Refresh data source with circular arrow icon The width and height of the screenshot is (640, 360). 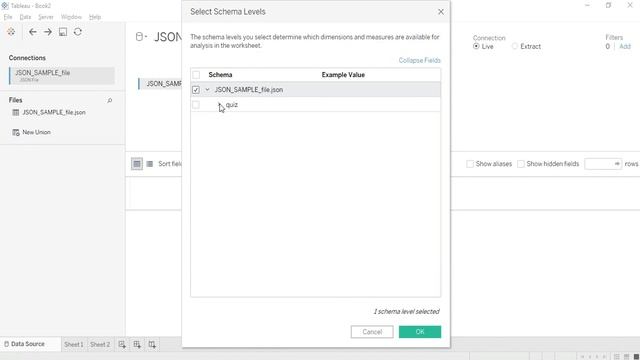click(78, 32)
